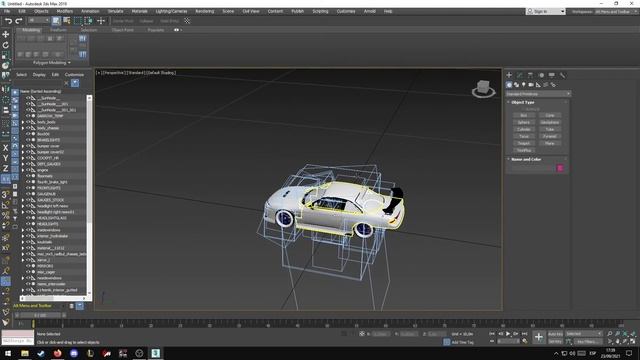
Task: Choose the rectangular selection region tool
Action: [78, 20]
